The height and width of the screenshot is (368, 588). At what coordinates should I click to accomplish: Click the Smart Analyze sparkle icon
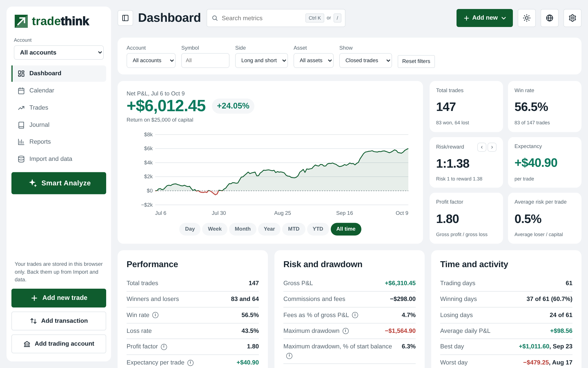coord(33,183)
